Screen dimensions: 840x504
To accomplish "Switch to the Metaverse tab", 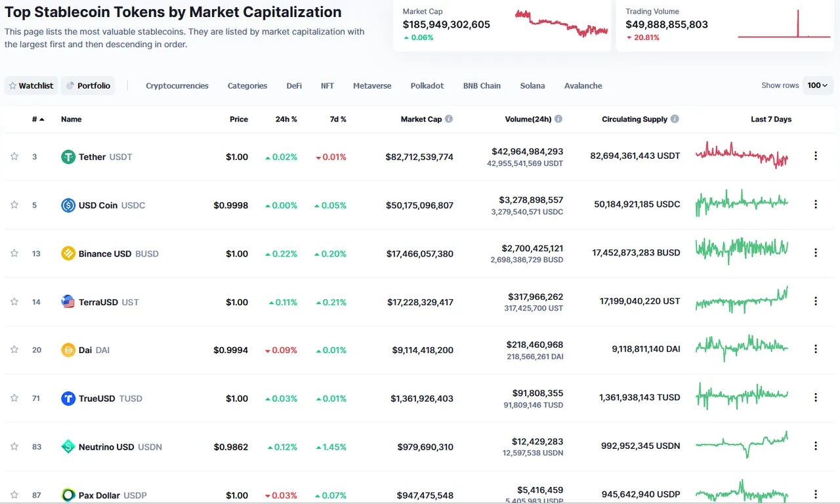I will 372,85.
